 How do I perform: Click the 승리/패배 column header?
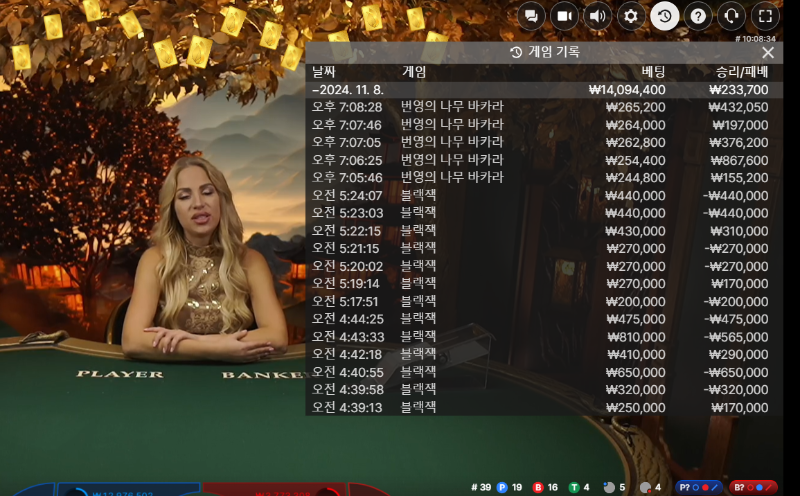coord(742,72)
